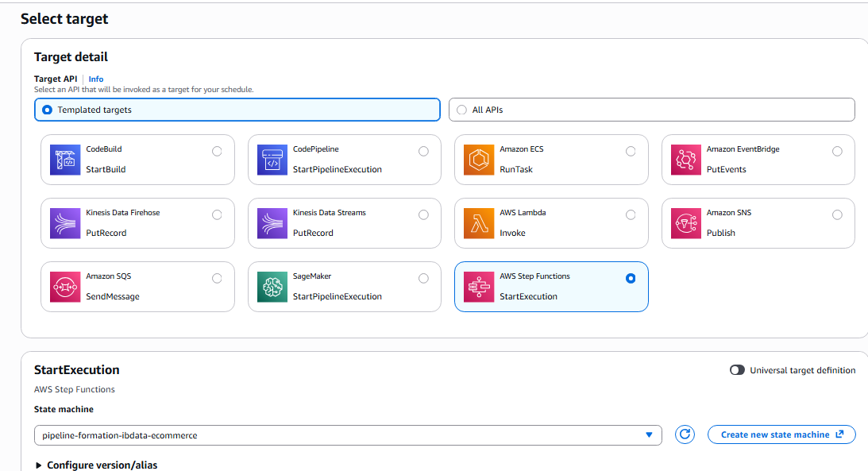Select the AWS Lambda Invoke radio button

[x=631, y=214]
